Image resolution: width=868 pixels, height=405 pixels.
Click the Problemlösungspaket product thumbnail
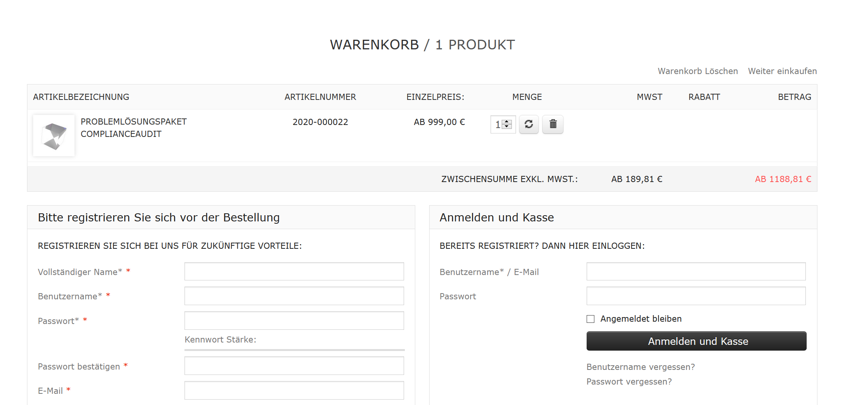(x=54, y=135)
